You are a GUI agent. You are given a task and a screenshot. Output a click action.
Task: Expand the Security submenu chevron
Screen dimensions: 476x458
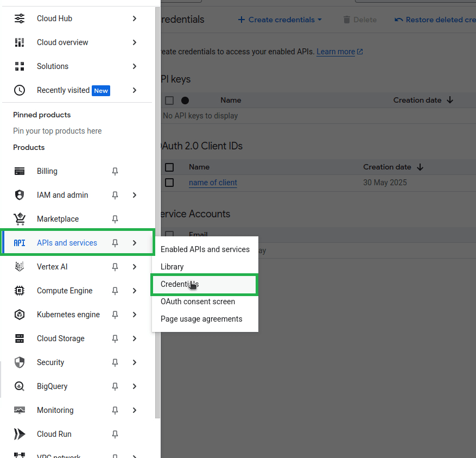pos(135,362)
